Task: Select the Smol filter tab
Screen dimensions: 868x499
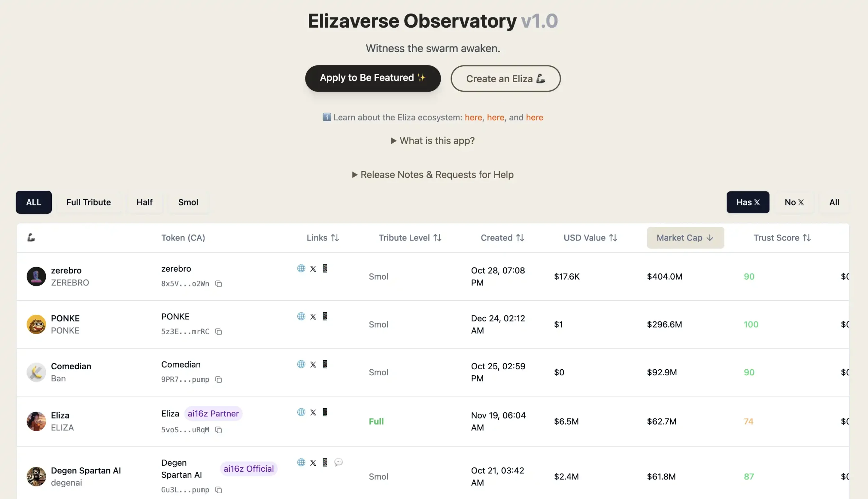Action: click(x=189, y=202)
